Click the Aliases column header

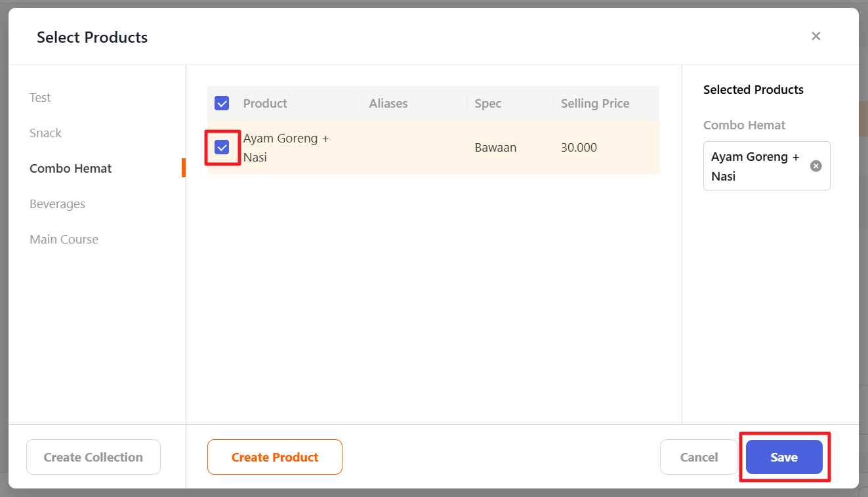388,103
